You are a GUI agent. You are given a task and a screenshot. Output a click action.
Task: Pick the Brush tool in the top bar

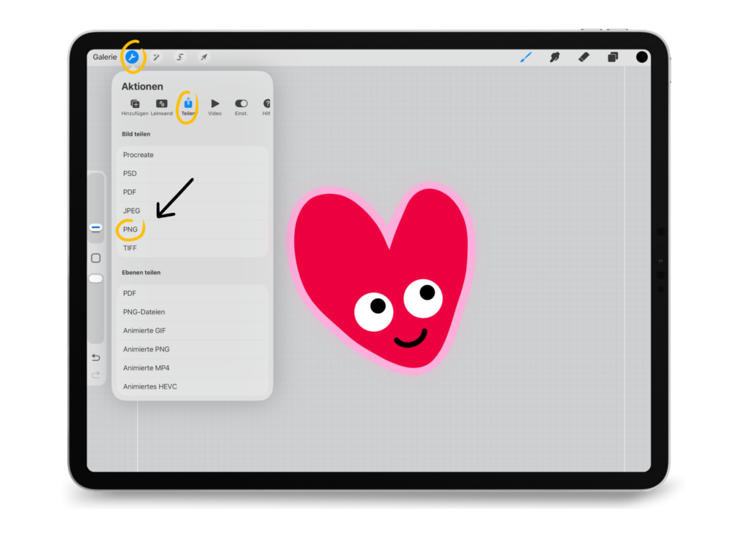(526, 57)
